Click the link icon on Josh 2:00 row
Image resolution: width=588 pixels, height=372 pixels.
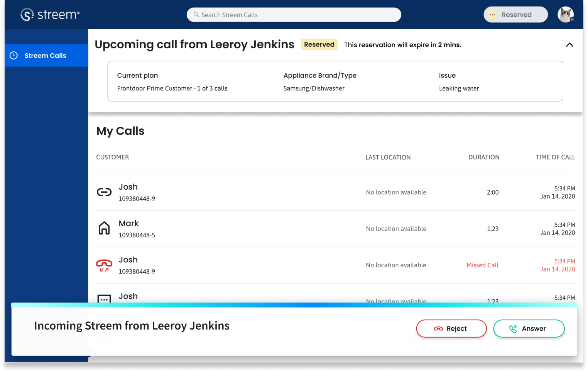click(x=104, y=192)
